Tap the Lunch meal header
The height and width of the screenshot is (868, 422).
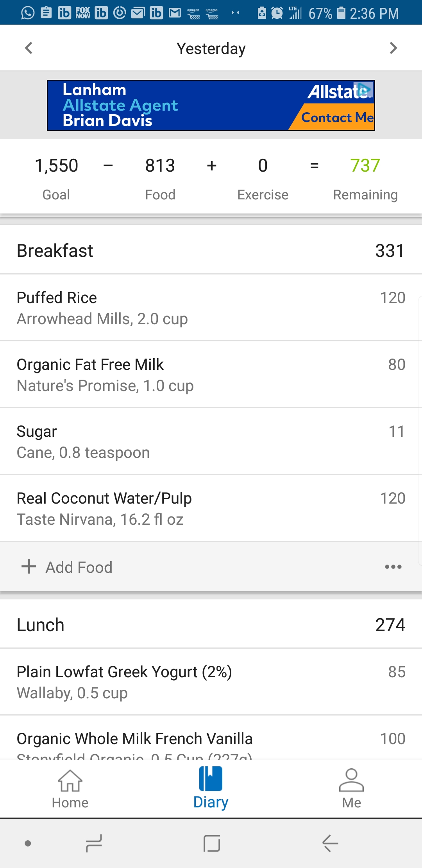coord(211,624)
